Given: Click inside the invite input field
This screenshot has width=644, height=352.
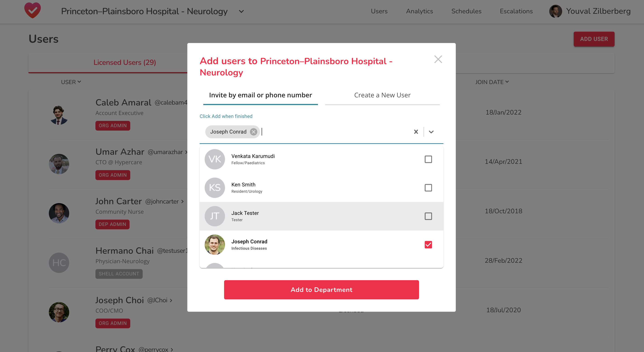Looking at the screenshot, I should click(x=300, y=132).
